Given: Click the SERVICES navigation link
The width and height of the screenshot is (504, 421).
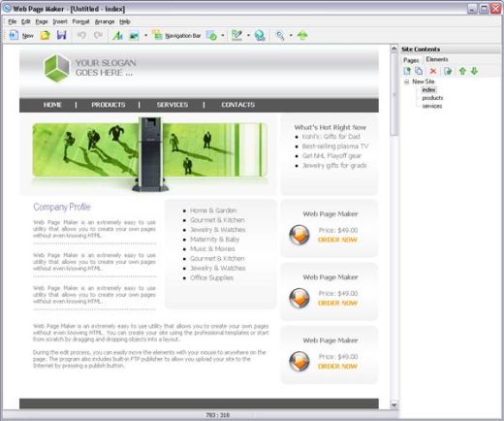Looking at the screenshot, I should [173, 105].
